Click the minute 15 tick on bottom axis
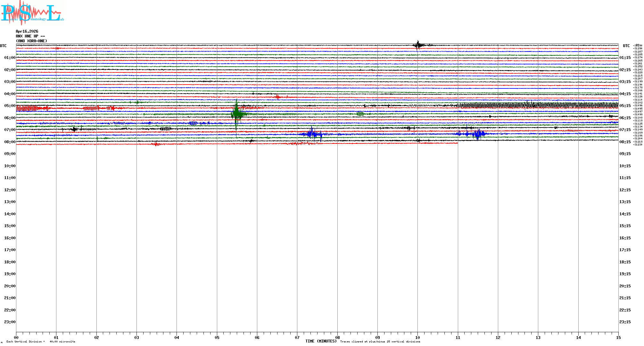This screenshot has height=346, width=644. click(618, 337)
